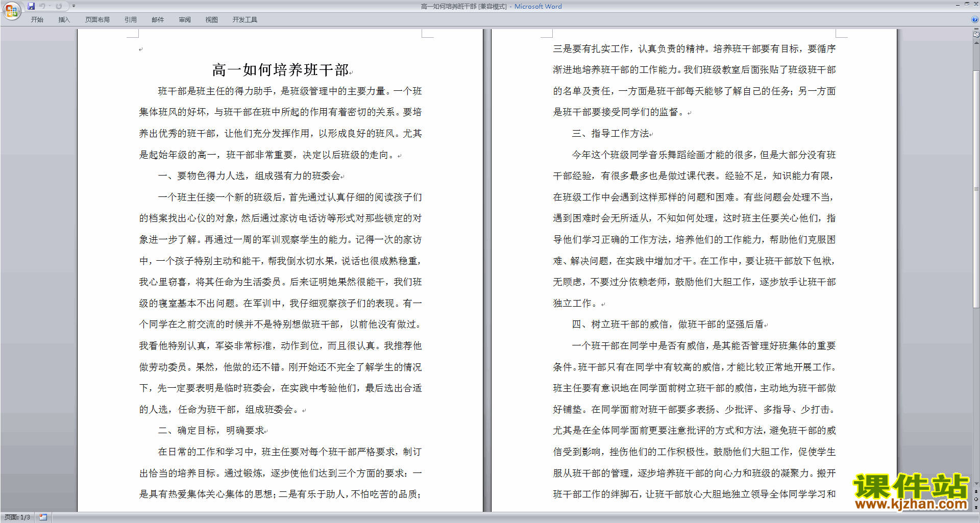Open the 开发工具 ribbon tab

click(245, 19)
